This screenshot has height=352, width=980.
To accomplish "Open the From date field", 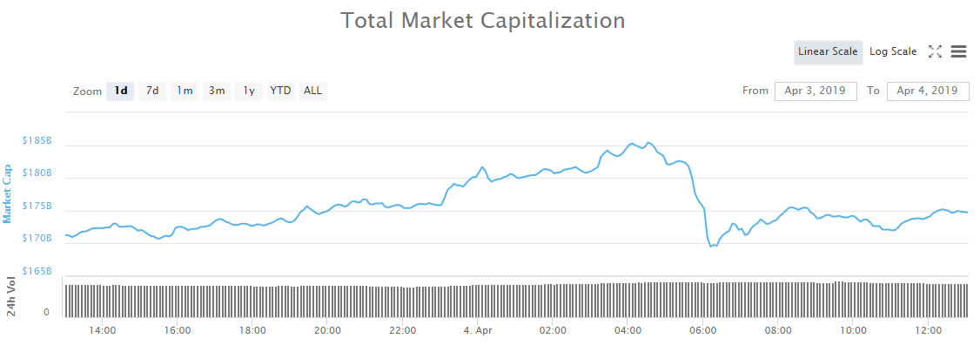I will click(x=816, y=91).
